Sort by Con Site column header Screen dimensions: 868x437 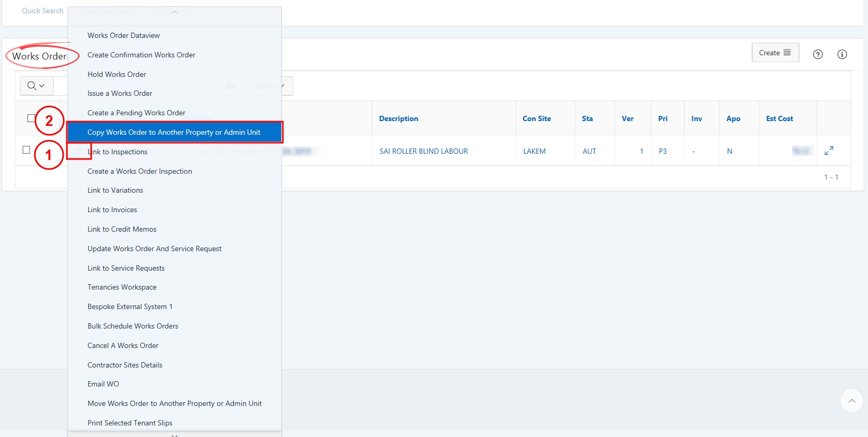click(537, 118)
